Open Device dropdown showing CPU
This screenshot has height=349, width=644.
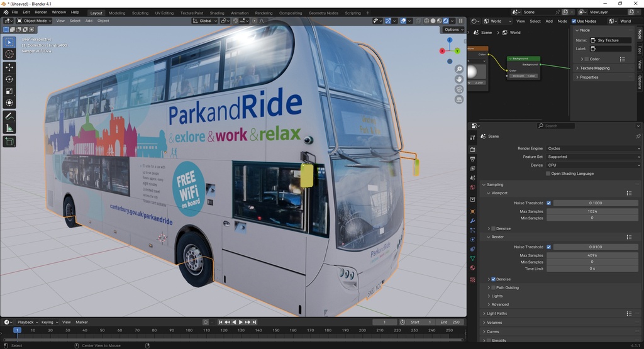593,165
